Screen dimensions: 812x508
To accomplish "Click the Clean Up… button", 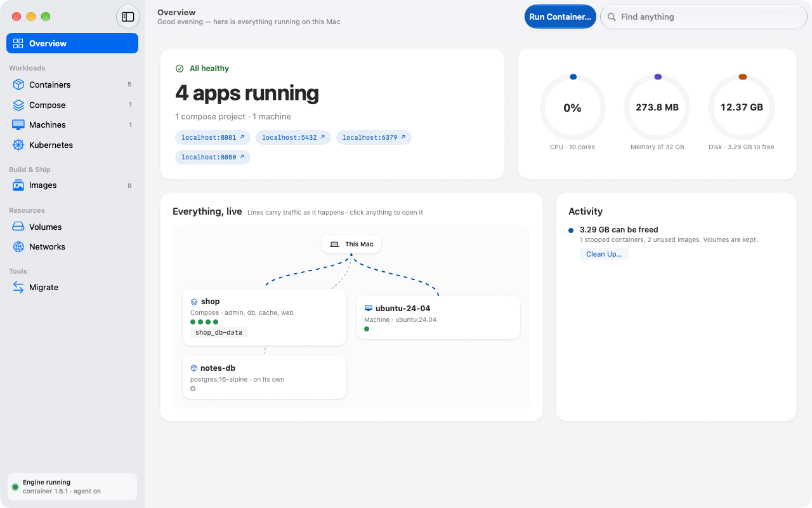I will coord(604,254).
